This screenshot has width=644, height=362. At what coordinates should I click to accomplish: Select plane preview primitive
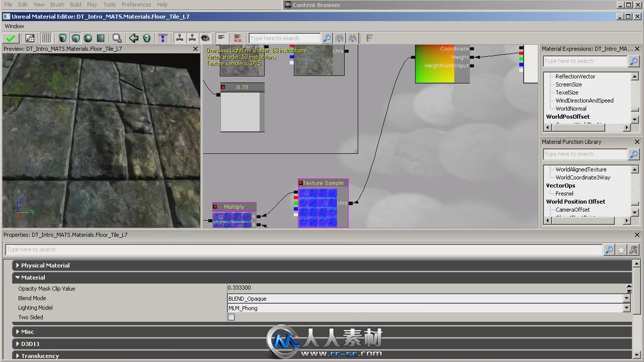(x=100, y=38)
